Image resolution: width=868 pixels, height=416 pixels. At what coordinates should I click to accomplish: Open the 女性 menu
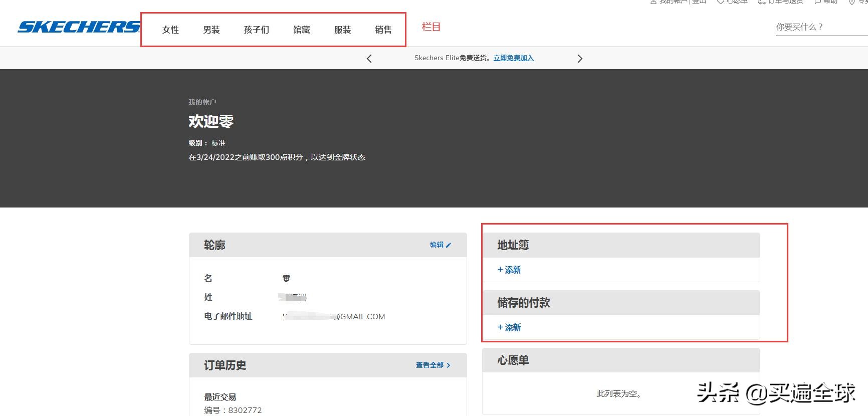pos(170,30)
